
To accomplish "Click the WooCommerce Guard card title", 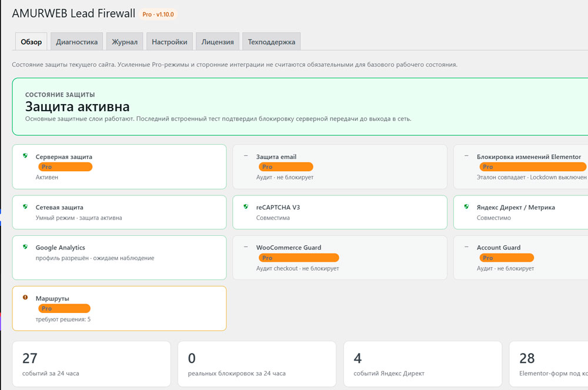I will point(289,248).
